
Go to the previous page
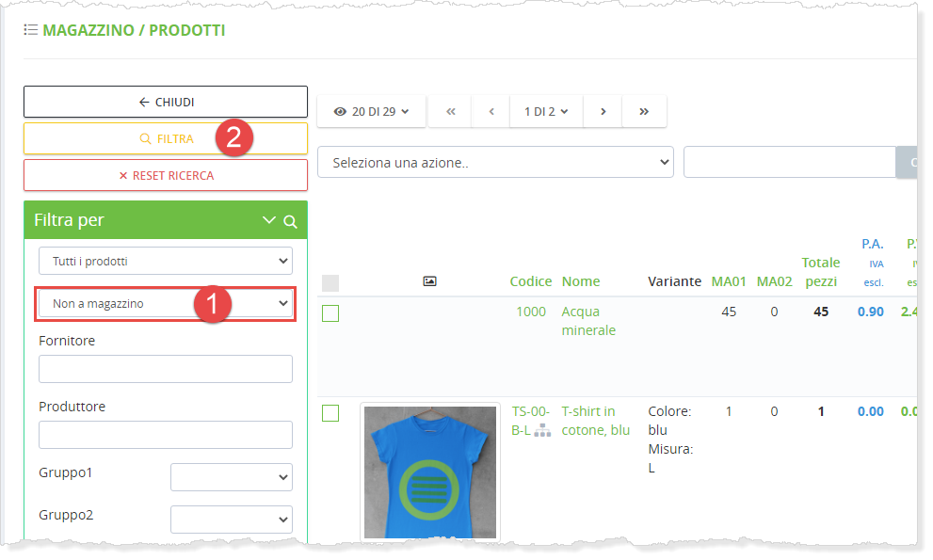coord(491,111)
